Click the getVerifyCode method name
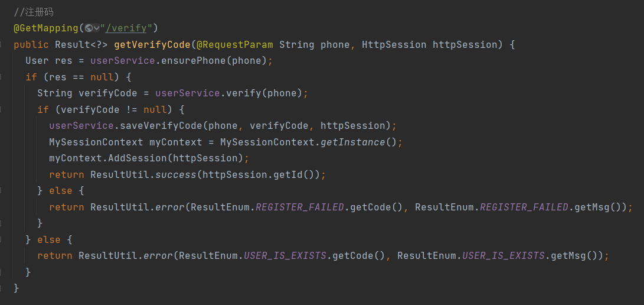The width and height of the screenshot is (644, 305). tap(152, 45)
